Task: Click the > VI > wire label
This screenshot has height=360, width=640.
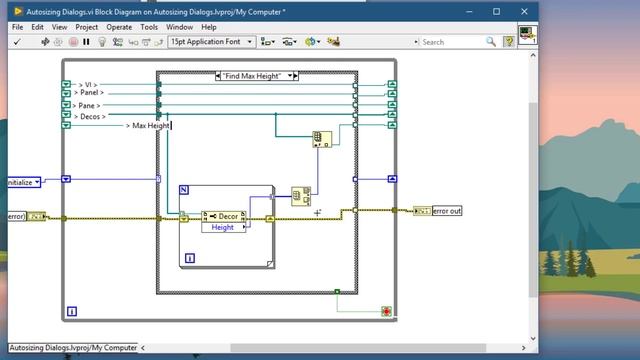Action: pyautogui.click(x=88, y=84)
